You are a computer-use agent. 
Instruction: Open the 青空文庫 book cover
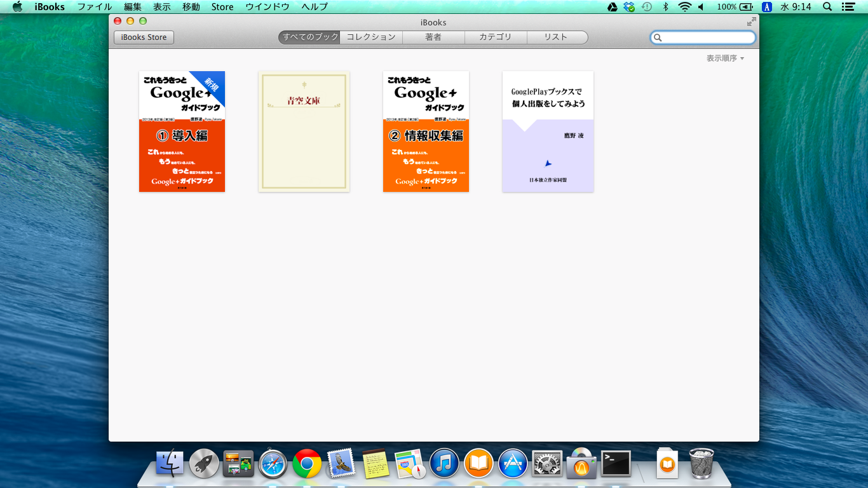click(x=304, y=132)
